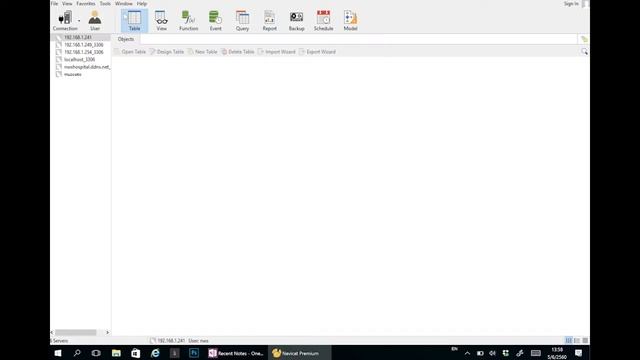Image resolution: width=640 pixels, height=360 pixels.
Task: Expand the Connection dropdown arrow
Action: (79, 20)
